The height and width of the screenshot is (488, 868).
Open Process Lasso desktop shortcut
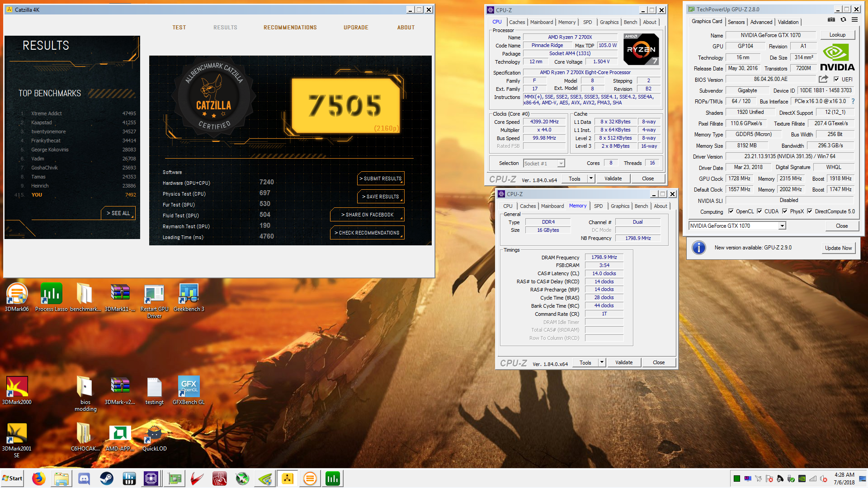pos(51,298)
